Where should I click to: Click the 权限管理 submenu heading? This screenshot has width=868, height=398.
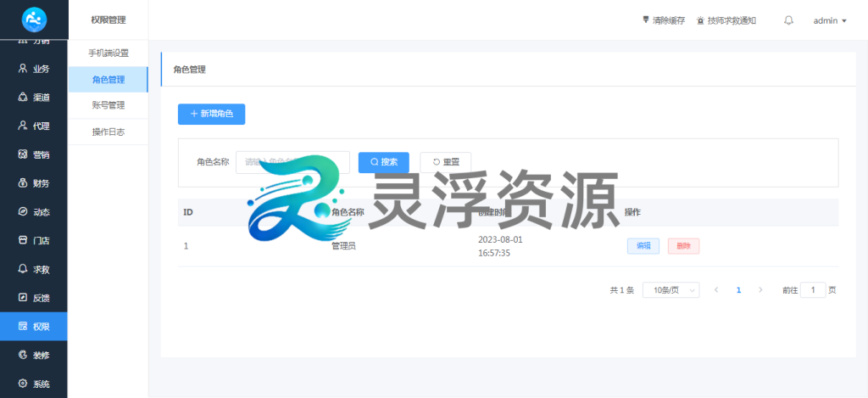(108, 20)
